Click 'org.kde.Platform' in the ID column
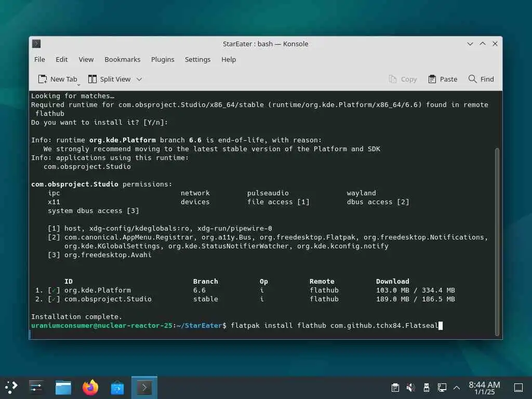Screen dimensions: 532x399 coord(98,290)
